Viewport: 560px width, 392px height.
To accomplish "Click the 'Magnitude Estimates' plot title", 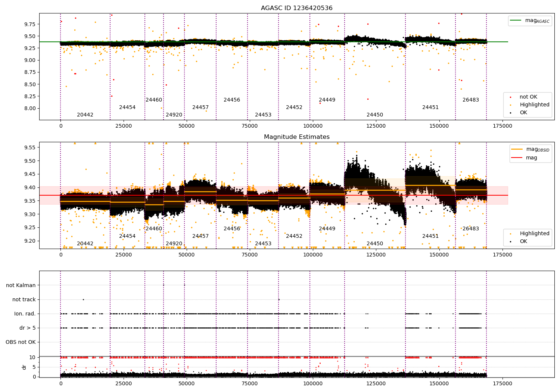I will click(296, 137).
